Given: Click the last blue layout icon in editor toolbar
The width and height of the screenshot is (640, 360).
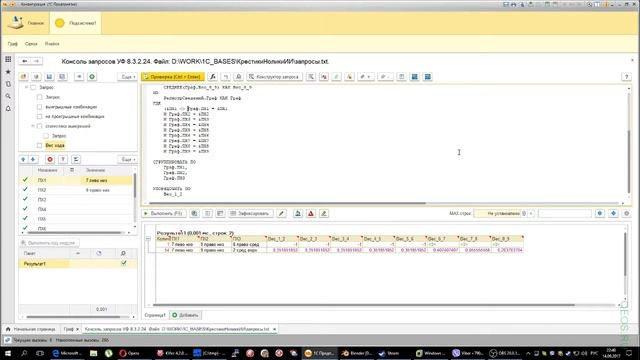Looking at the screenshot, I should (x=427, y=77).
